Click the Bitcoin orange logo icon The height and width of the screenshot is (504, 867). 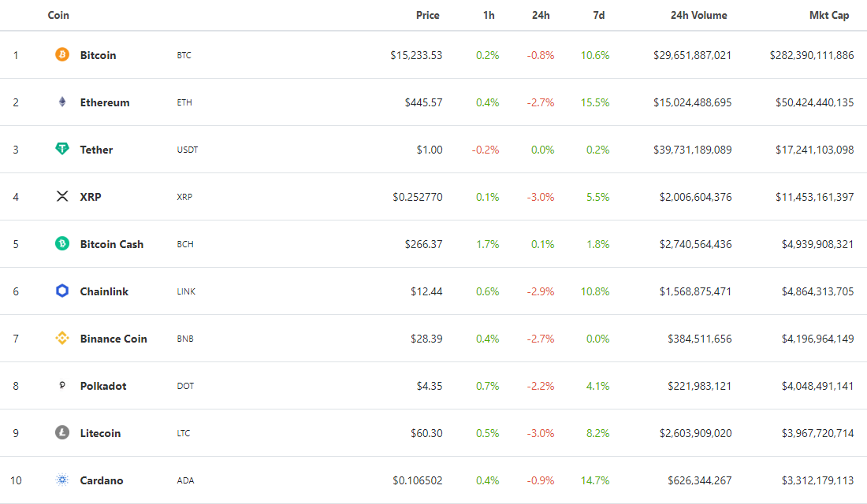point(62,55)
